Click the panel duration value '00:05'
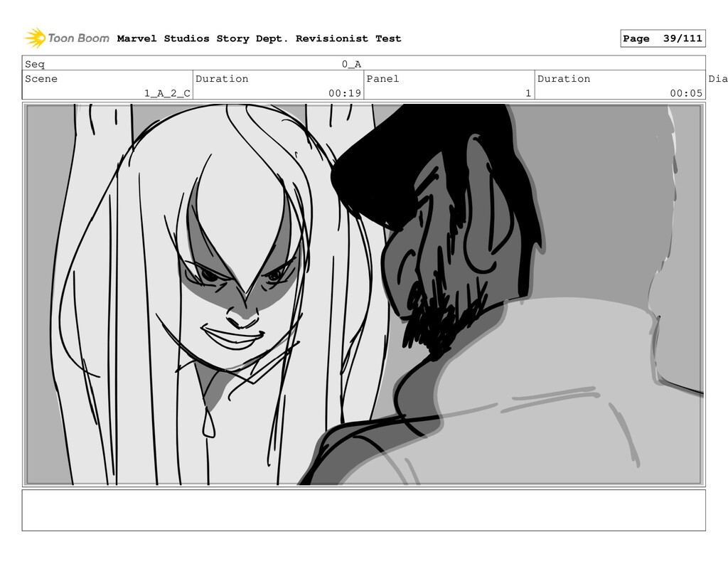This screenshot has height=564, width=728. tap(686, 93)
